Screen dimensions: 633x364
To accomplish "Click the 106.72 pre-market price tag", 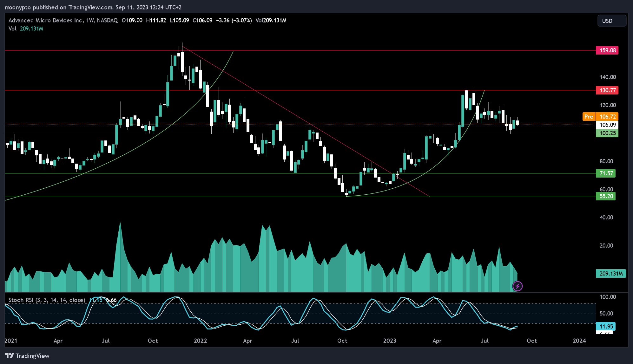I will pos(607,117).
